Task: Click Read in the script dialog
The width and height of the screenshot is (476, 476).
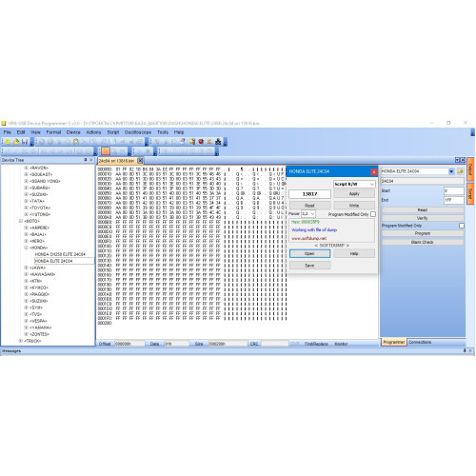Action: coord(309,206)
